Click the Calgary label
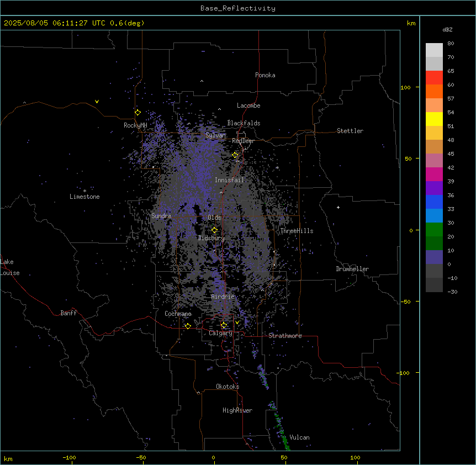The image size is (476, 465). point(221,333)
